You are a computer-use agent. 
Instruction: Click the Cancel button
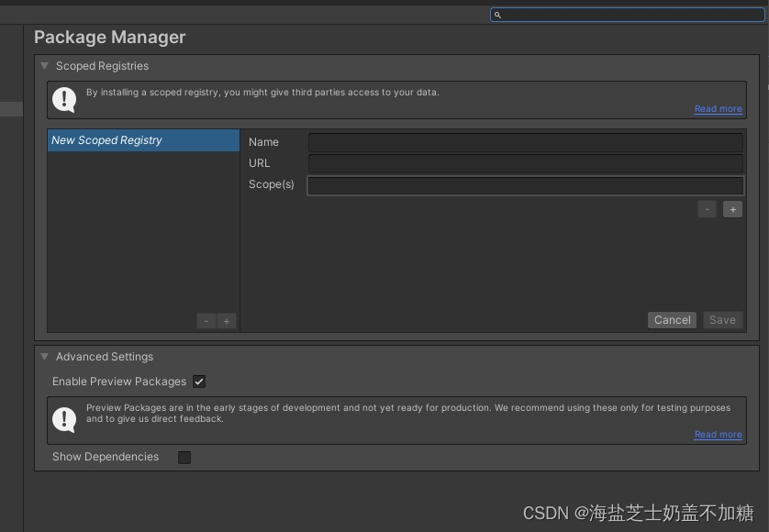click(672, 319)
